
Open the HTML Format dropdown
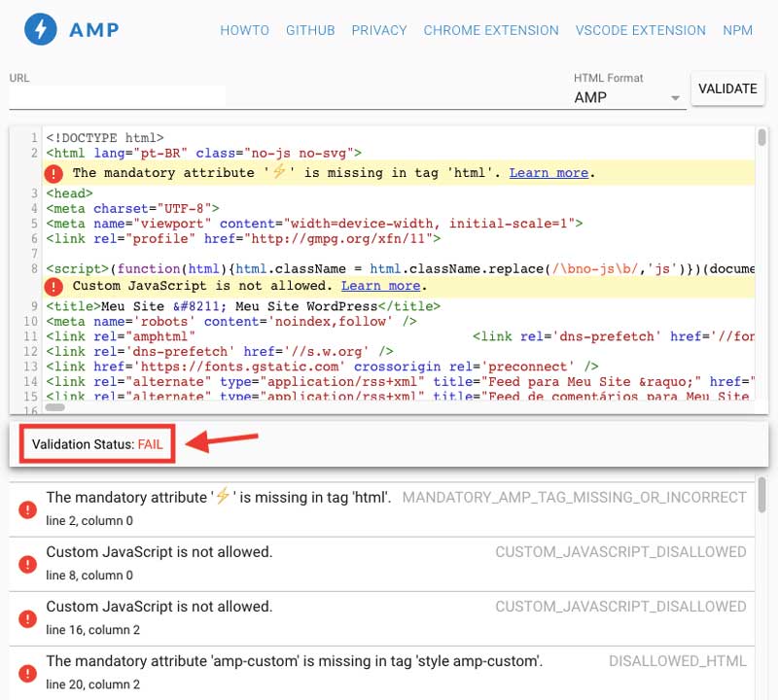627,97
